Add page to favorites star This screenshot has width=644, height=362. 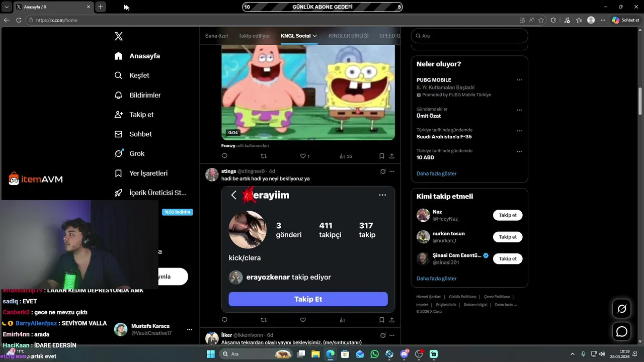click(x=541, y=20)
